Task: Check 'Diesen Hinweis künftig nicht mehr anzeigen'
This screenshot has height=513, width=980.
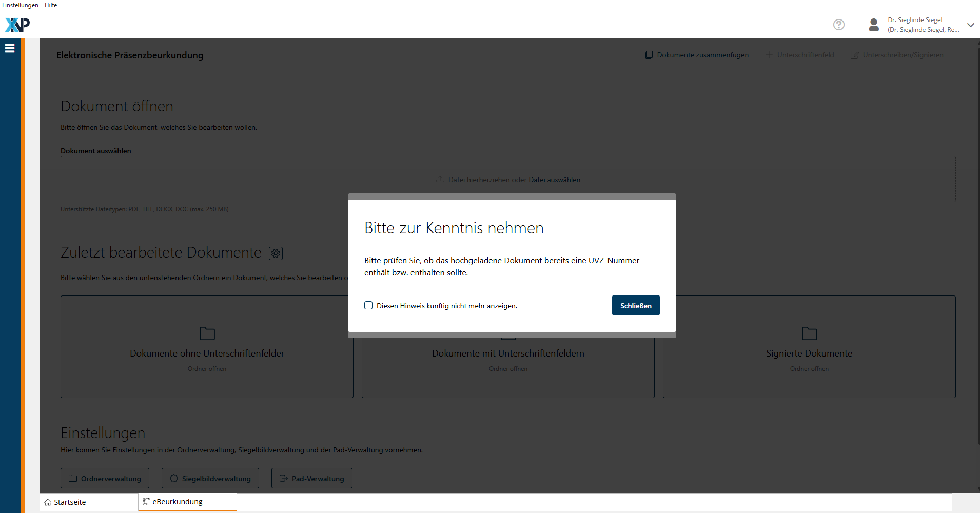Action: point(368,306)
